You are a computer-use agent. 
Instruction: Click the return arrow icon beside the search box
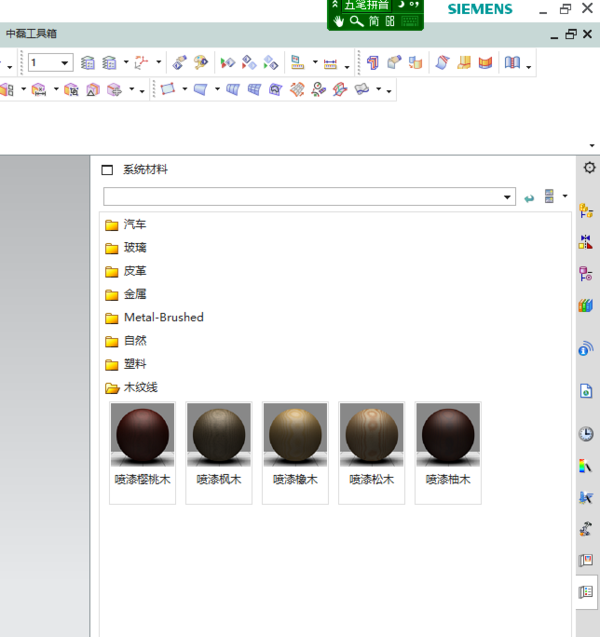(529, 198)
